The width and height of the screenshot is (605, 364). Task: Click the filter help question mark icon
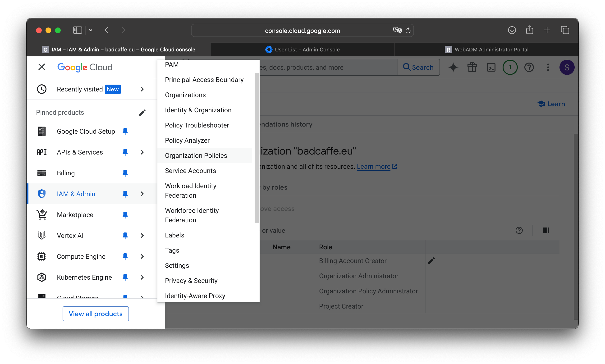(x=519, y=230)
